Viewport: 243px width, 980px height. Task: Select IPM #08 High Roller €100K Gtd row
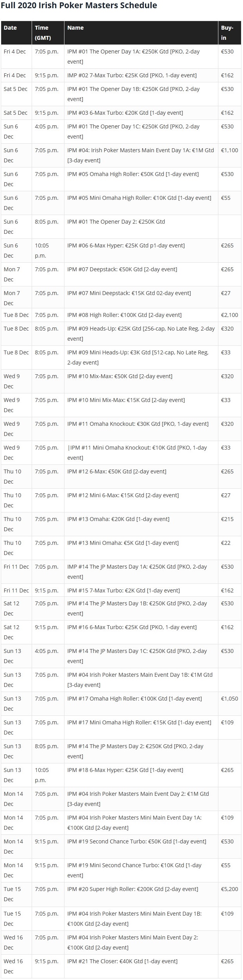(x=121, y=315)
